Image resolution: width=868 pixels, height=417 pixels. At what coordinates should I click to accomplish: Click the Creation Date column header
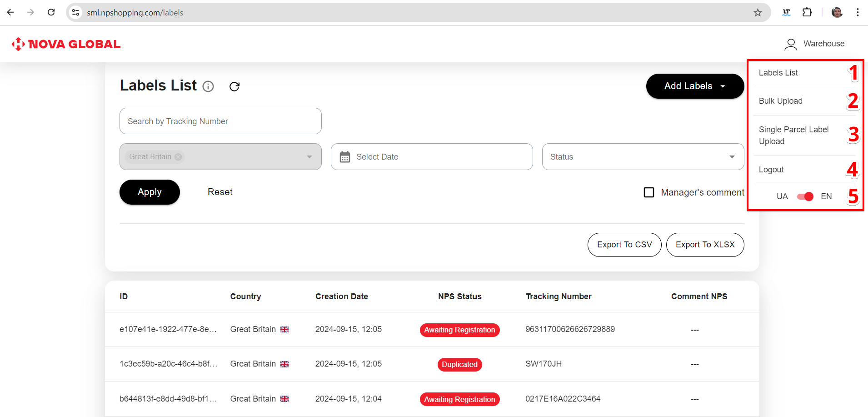point(342,296)
